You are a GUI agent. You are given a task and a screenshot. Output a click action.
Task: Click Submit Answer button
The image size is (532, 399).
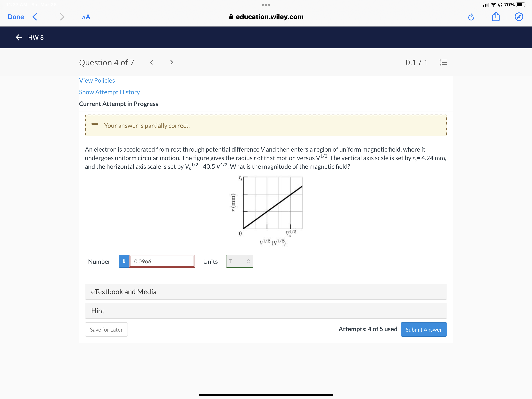(x=424, y=329)
